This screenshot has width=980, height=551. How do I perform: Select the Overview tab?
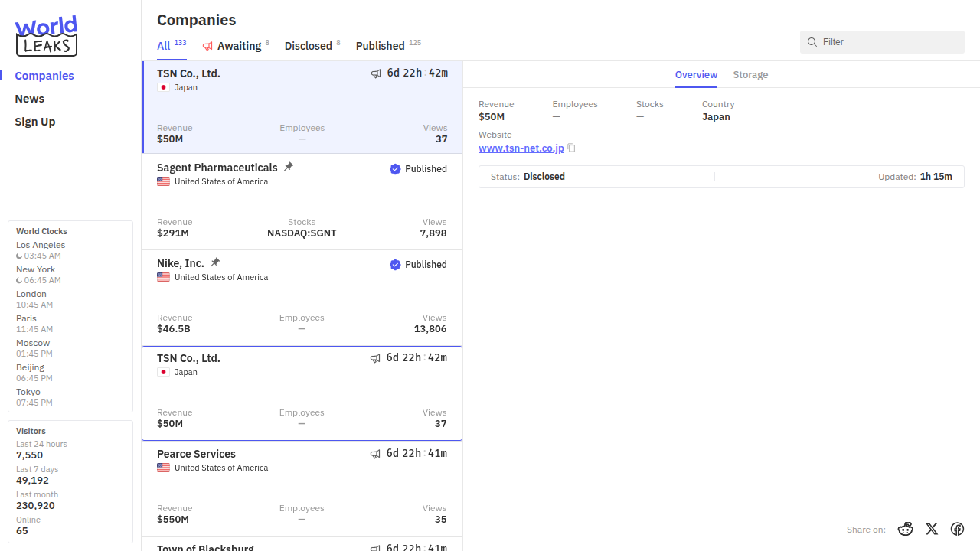pos(696,75)
